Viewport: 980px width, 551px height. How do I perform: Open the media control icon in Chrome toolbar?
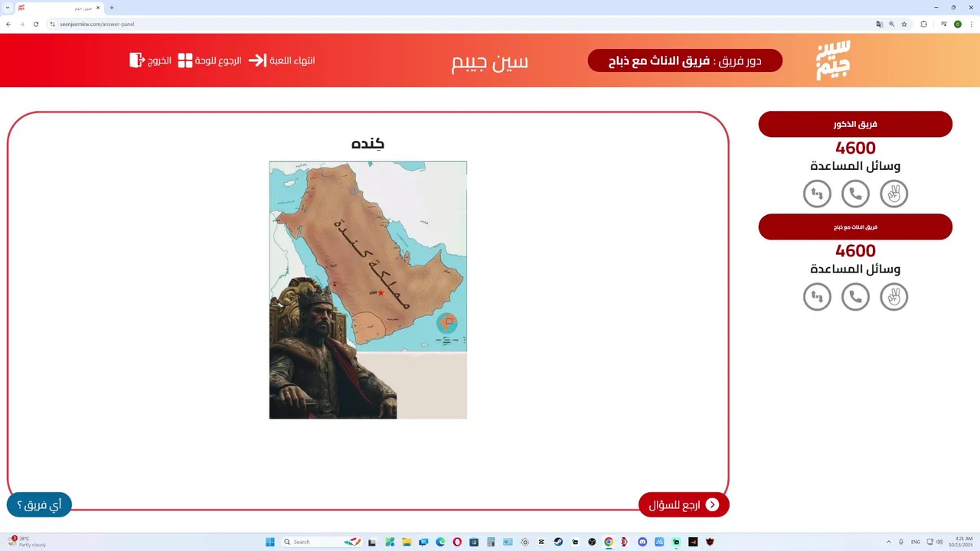[944, 24]
